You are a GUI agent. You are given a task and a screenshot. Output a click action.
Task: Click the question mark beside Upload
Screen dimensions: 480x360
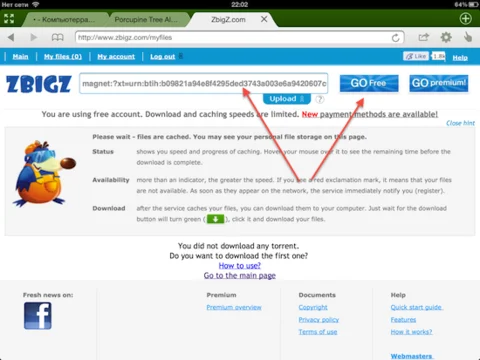pos(320,99)
